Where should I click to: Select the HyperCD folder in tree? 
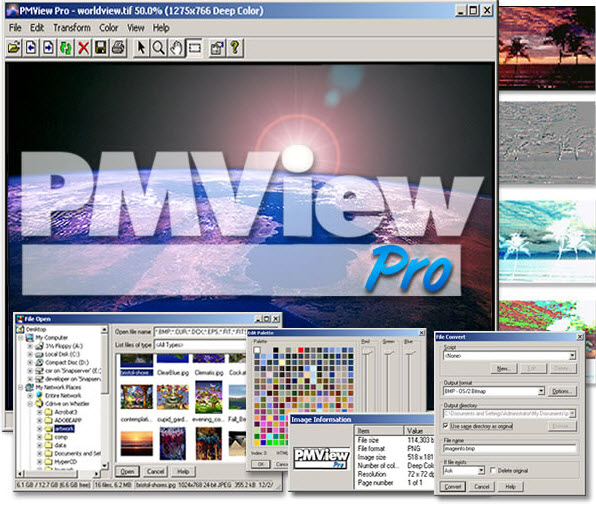click(x=65, y=462)
